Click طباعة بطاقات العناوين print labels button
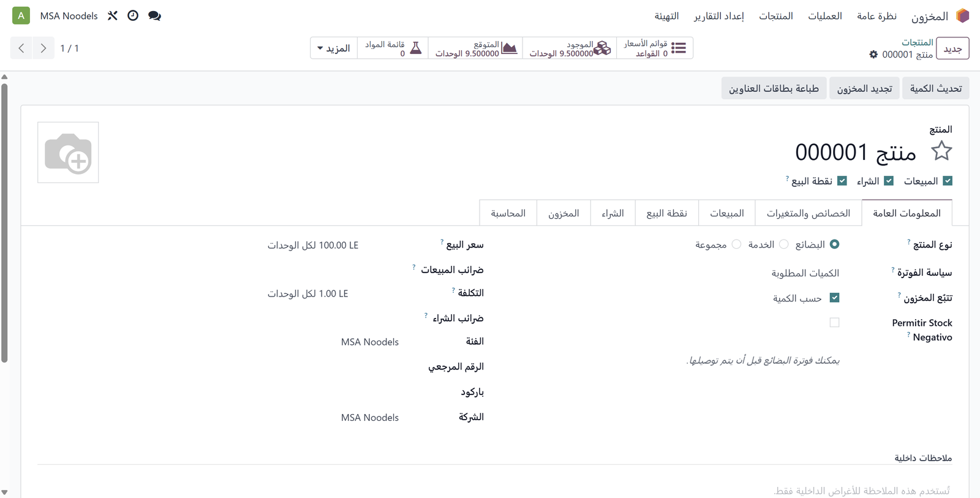 click(774, 89)
